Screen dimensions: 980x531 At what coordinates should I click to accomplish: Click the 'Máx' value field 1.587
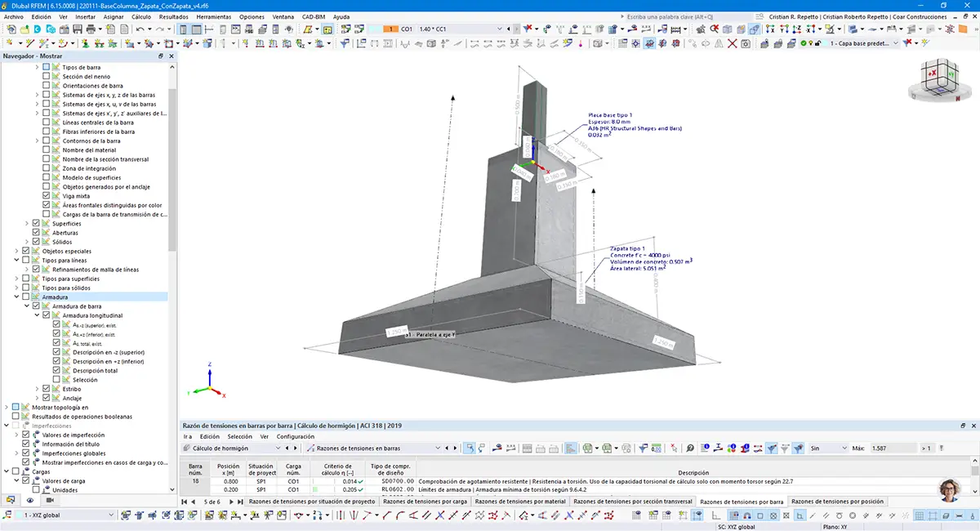893,448
